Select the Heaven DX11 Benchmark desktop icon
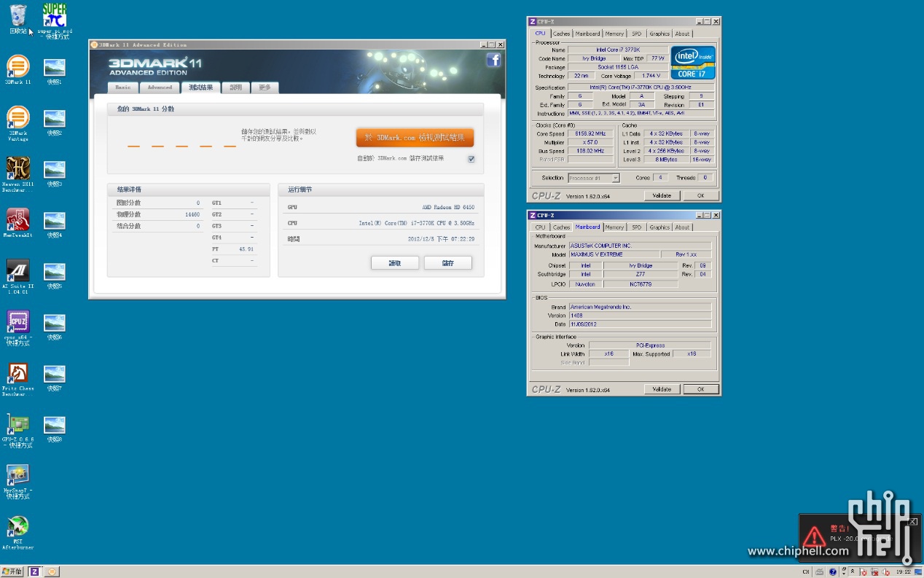This screenshot has width=924, height=578. [18, 174]
